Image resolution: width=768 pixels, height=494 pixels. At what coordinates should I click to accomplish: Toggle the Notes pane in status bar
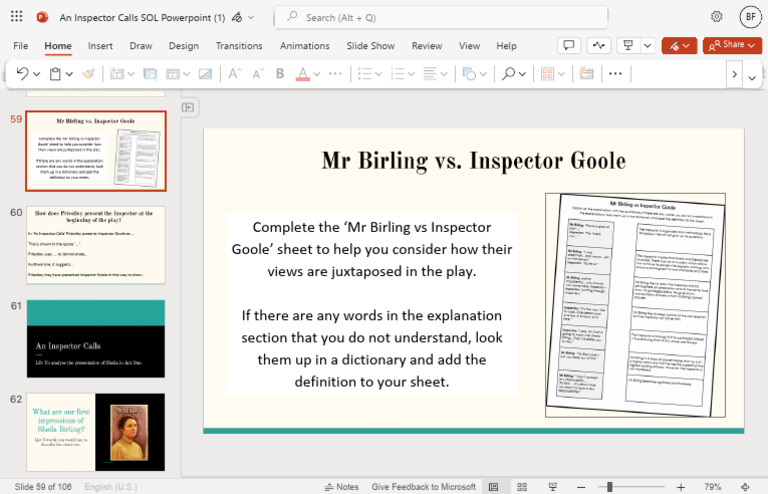[342, 487]
